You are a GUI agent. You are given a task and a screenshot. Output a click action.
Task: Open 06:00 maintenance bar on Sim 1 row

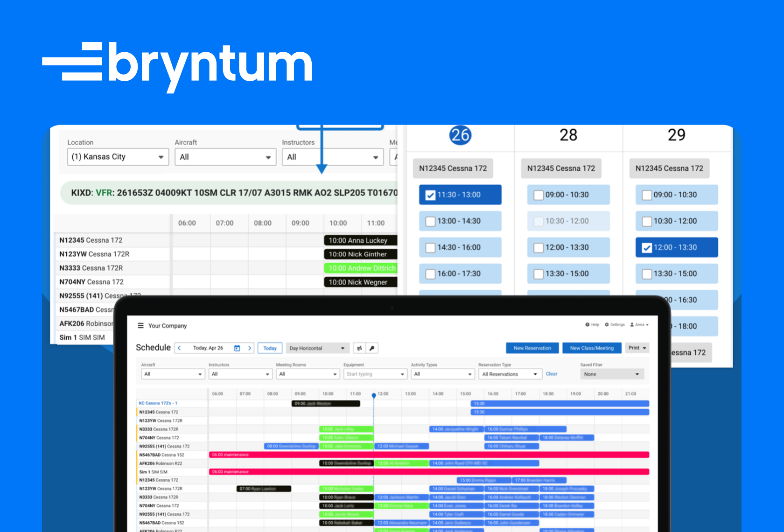pyautogui.click(x=429, y=472)
